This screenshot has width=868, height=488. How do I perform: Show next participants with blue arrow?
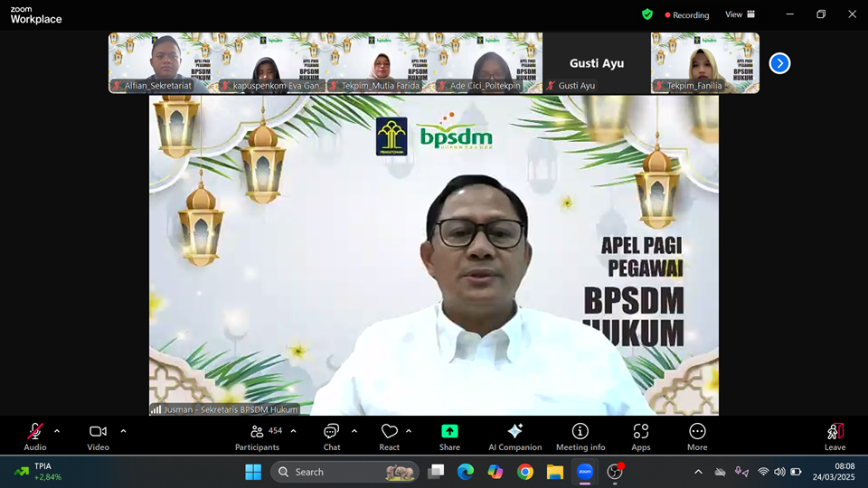779,63
